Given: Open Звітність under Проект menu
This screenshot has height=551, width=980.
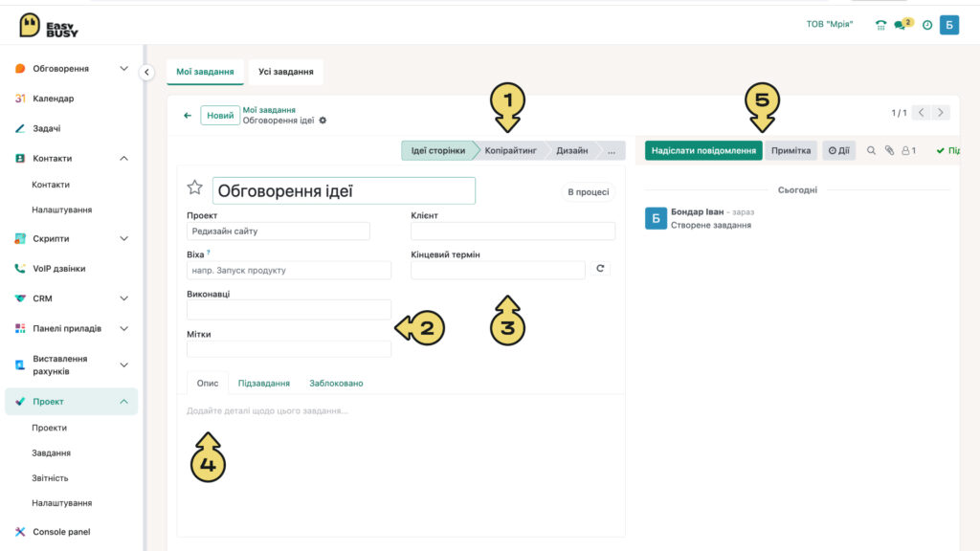Looking at the screenshot, I should point(50,478).
